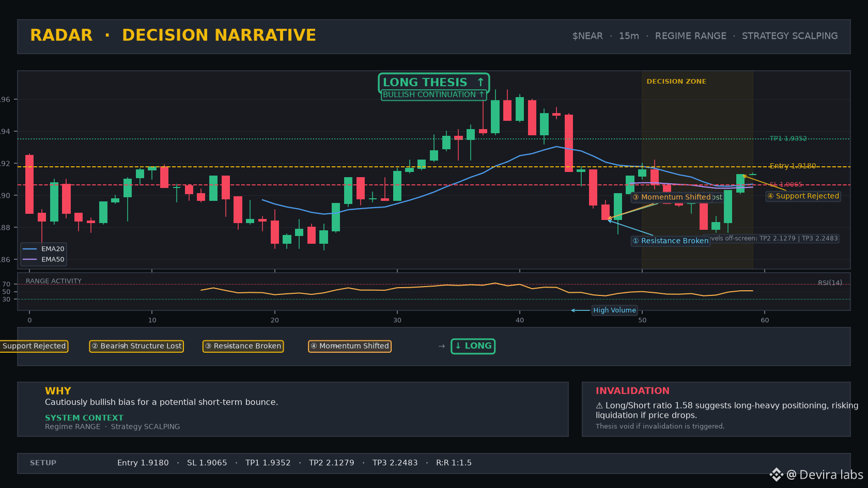Select the EMA50 purple legend line

30,260
